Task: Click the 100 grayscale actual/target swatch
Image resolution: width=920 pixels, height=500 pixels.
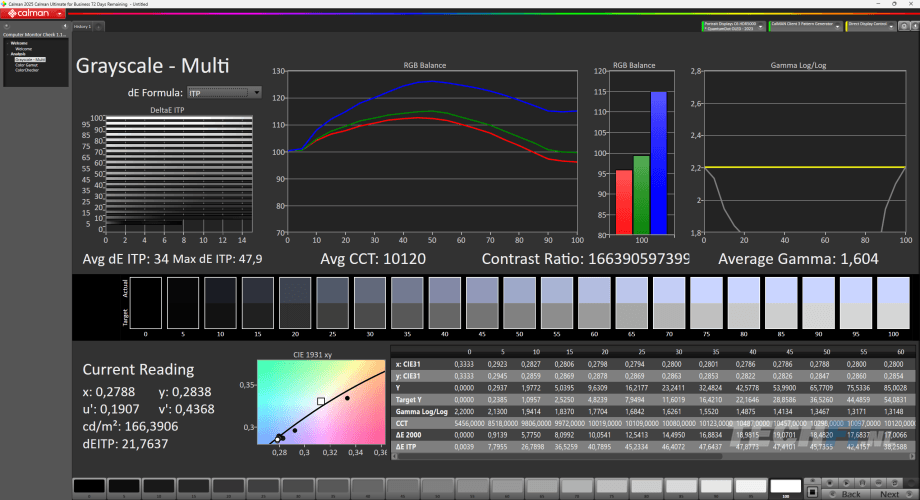Action: pos(893,303)
